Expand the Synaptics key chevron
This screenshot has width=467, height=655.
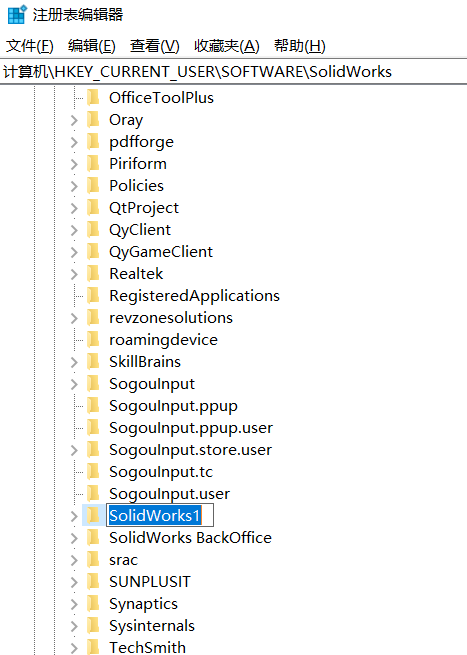(74, 604)
